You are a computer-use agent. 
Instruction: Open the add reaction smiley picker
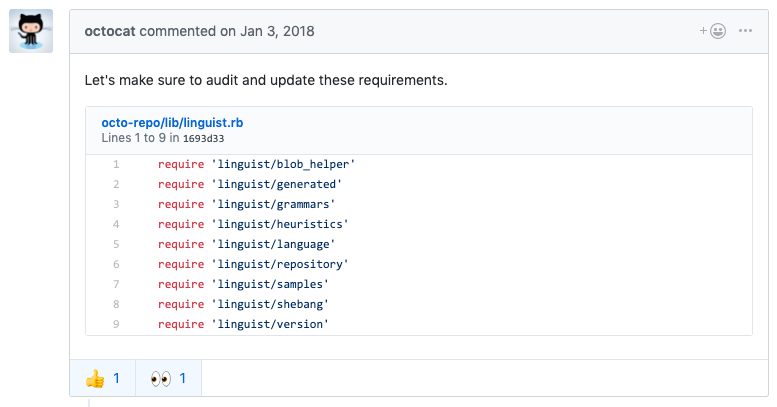pos(713,31)
